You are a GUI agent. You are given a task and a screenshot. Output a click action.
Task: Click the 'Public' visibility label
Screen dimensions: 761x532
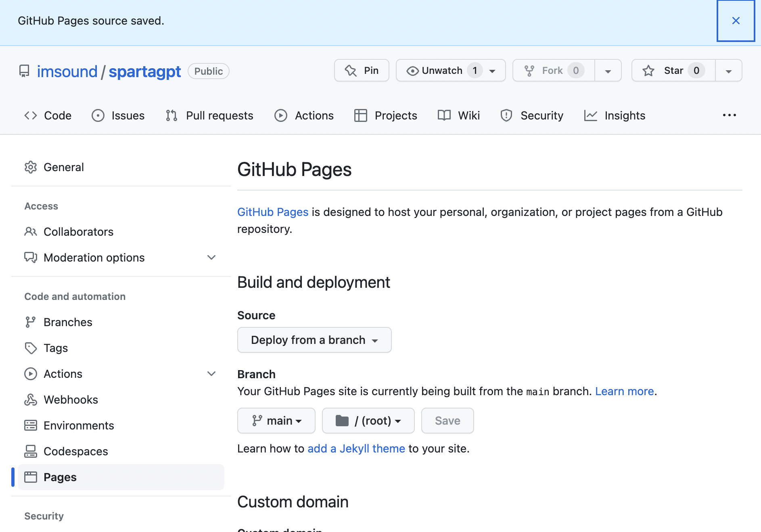coord(209,71)
